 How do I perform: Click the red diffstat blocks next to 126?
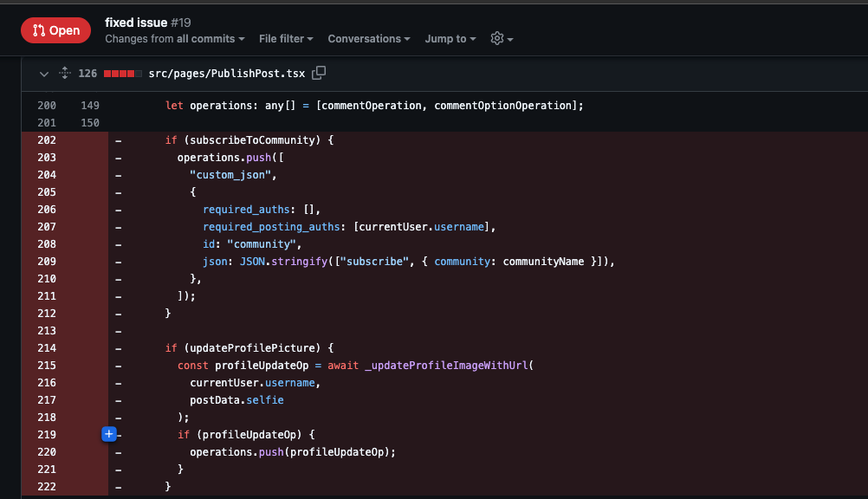122,74
